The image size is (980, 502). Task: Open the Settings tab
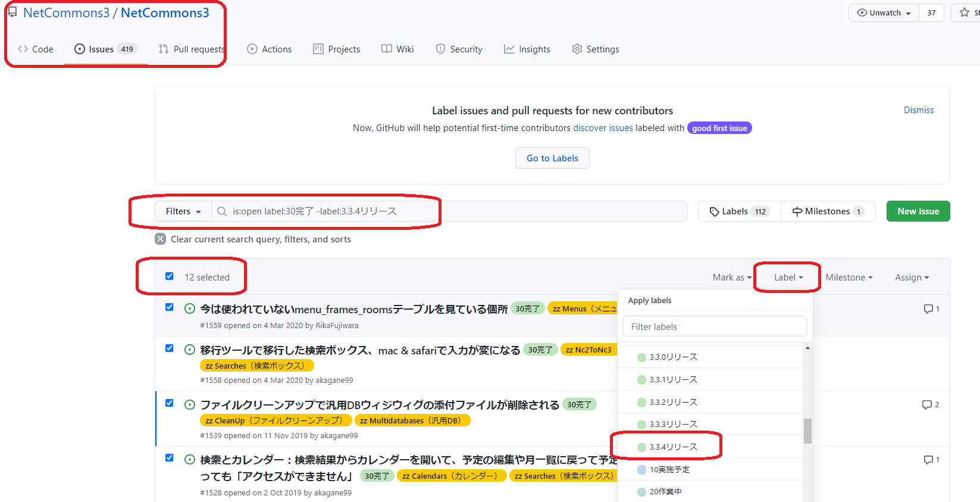coord(596,49)
